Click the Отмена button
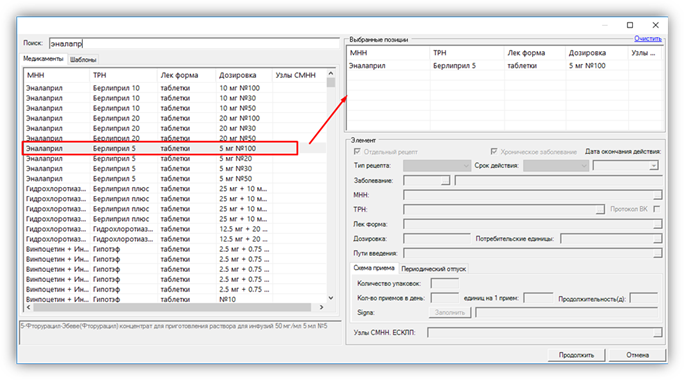684x380 pixels. pyautogui.click(x=637, y=355)
